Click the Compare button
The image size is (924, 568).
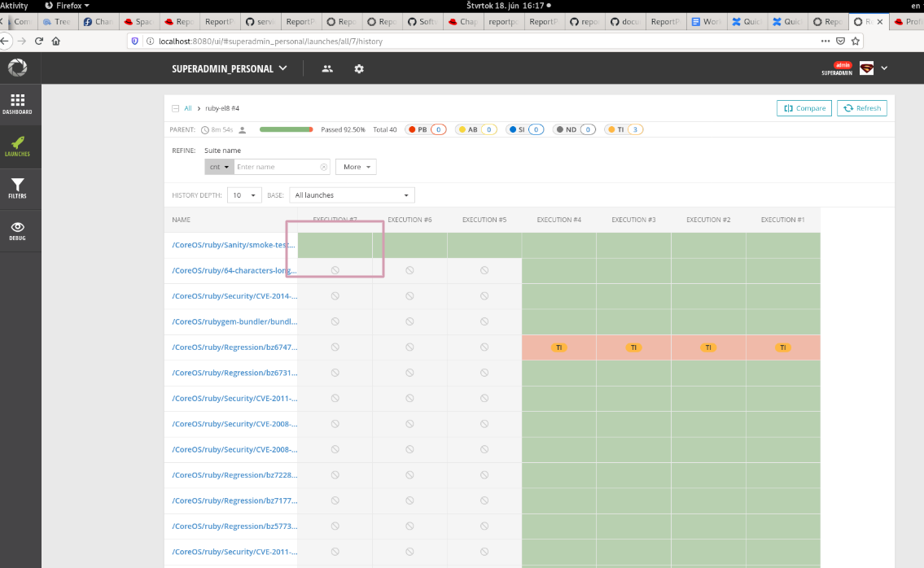pyautogui.click(x=804, y=107)
